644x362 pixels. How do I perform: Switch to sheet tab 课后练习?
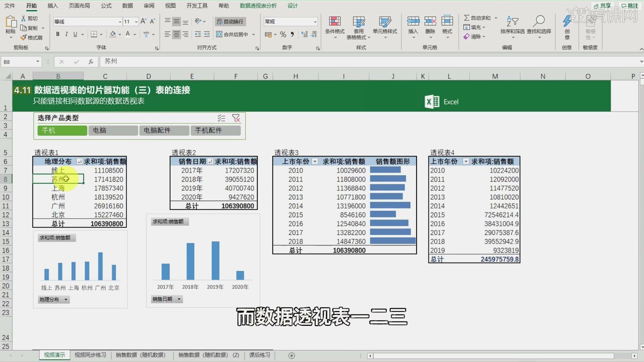point(259,355)
